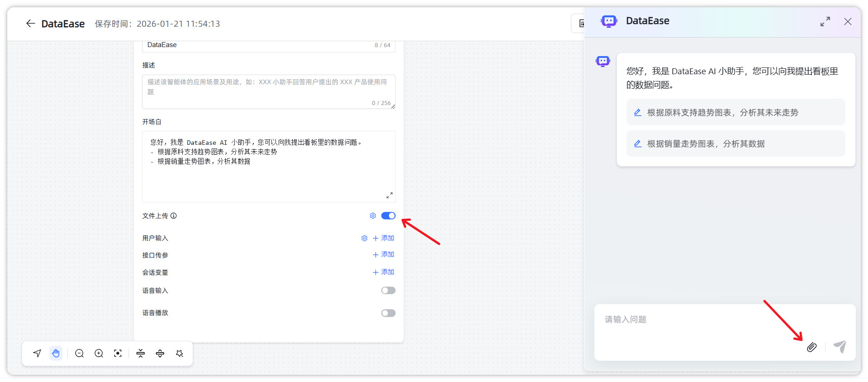Turn on the 语音播放 switch
Viewport: 868px width, 382px height.
tap(388, 313)
